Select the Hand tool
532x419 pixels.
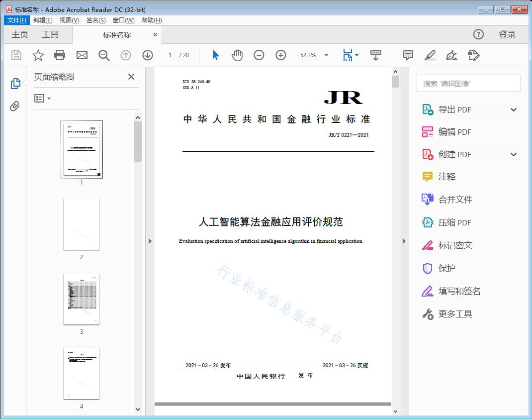click(x=237, y=55)
